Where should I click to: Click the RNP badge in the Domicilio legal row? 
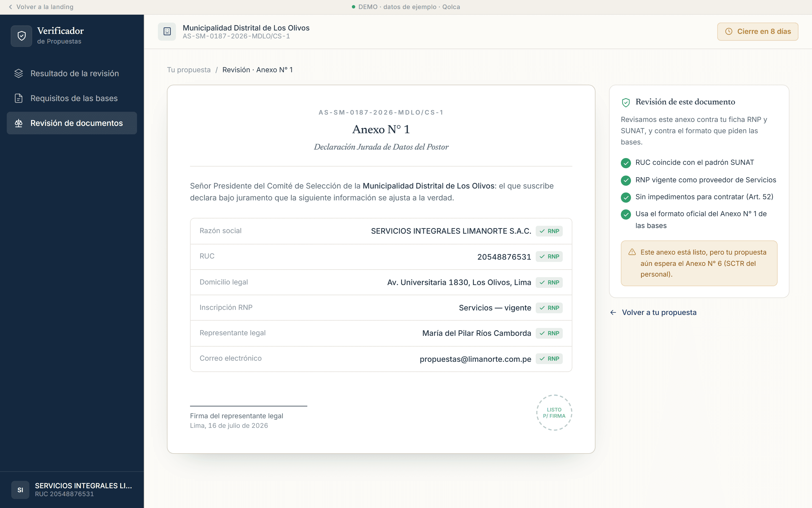549,283
